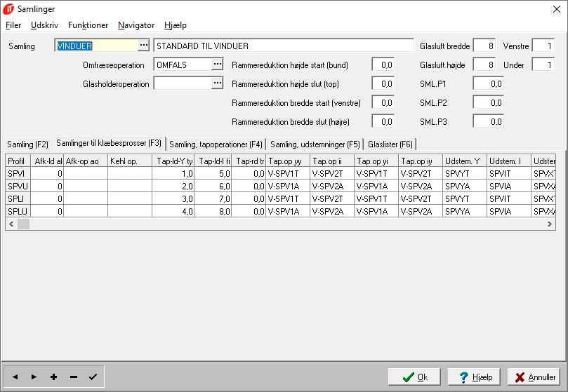Click Tap-ld-Y value 3,0 in SPLI row
Image resolution: width=568 pixels, height=392 pixels.
pyautogui.click(x=173, y=198)
